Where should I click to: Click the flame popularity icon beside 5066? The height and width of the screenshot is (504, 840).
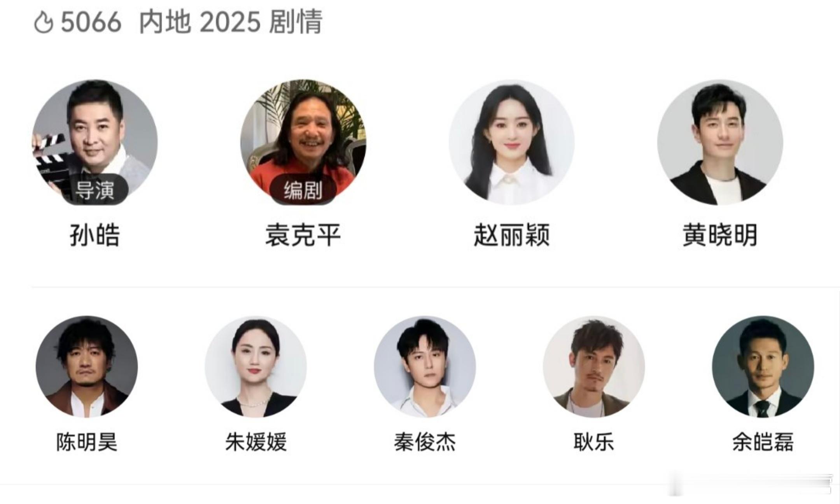point(44,23)
